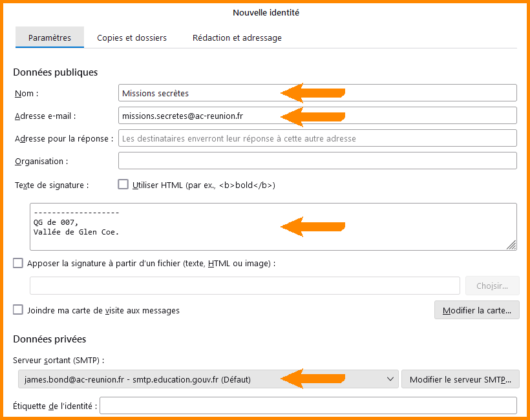Click the orange arrow in the signature box
The width and height of the screenshot is (530, 420).
coord(312,226)
